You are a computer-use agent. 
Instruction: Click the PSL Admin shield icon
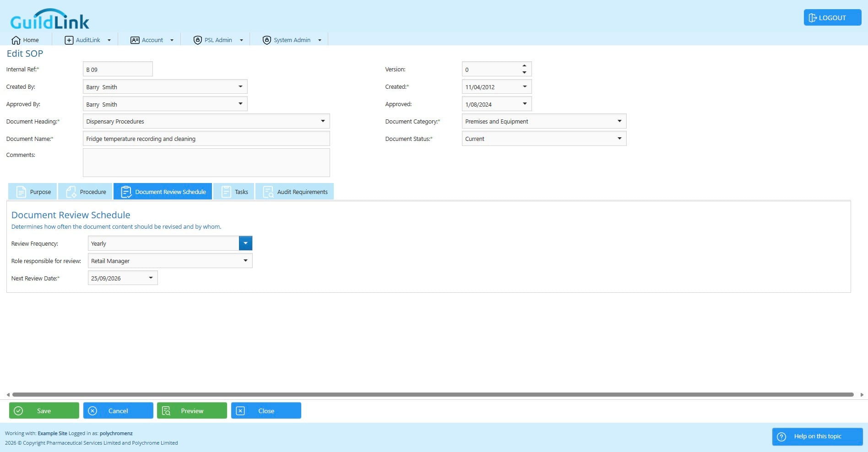[x=198, y=40]
